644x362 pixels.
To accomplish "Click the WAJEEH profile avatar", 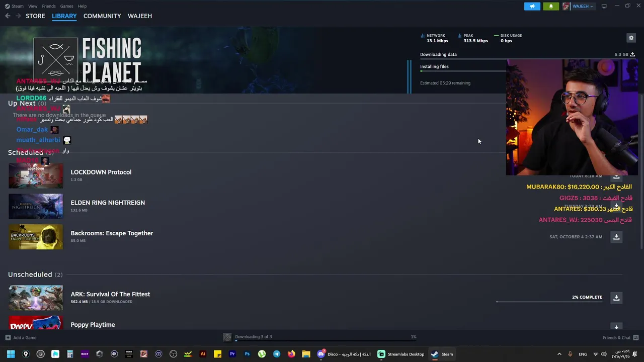I will coord(566,6).
